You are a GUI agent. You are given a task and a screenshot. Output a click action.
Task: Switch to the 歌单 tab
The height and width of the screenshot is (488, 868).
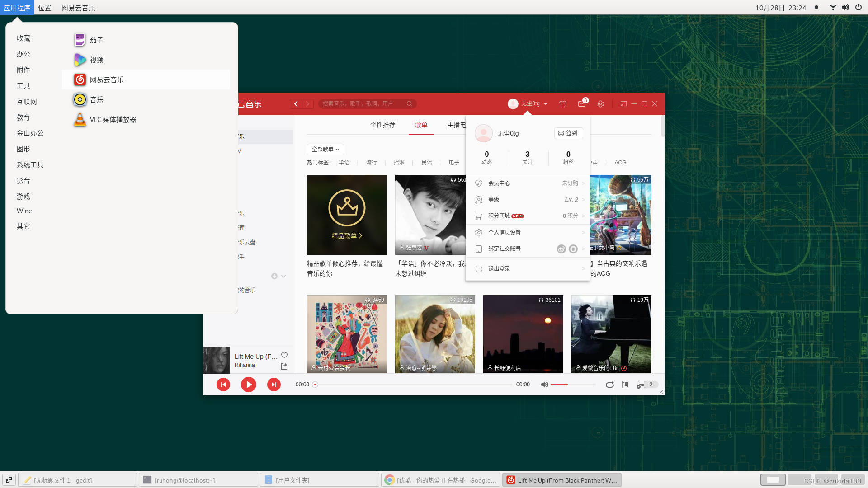point(421,125)
